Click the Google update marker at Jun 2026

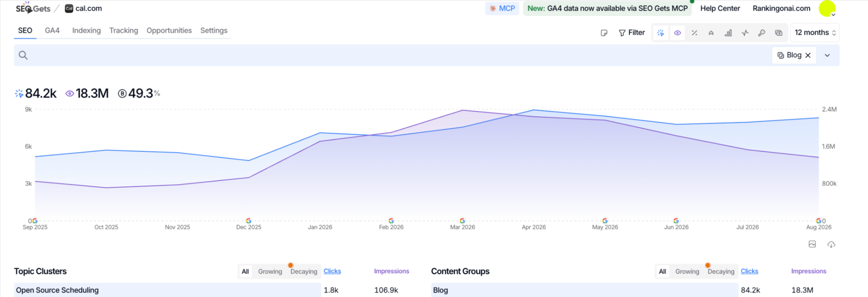(x=676, y=221)
